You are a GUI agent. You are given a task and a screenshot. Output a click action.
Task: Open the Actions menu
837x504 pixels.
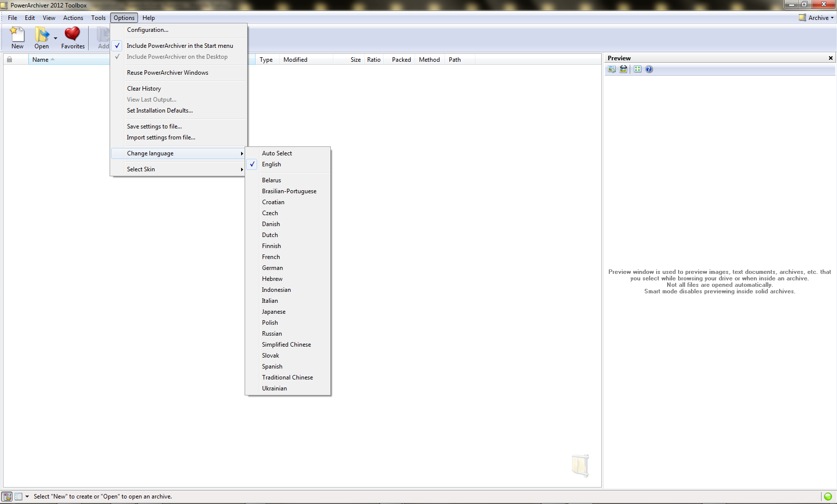click(73, 18)
